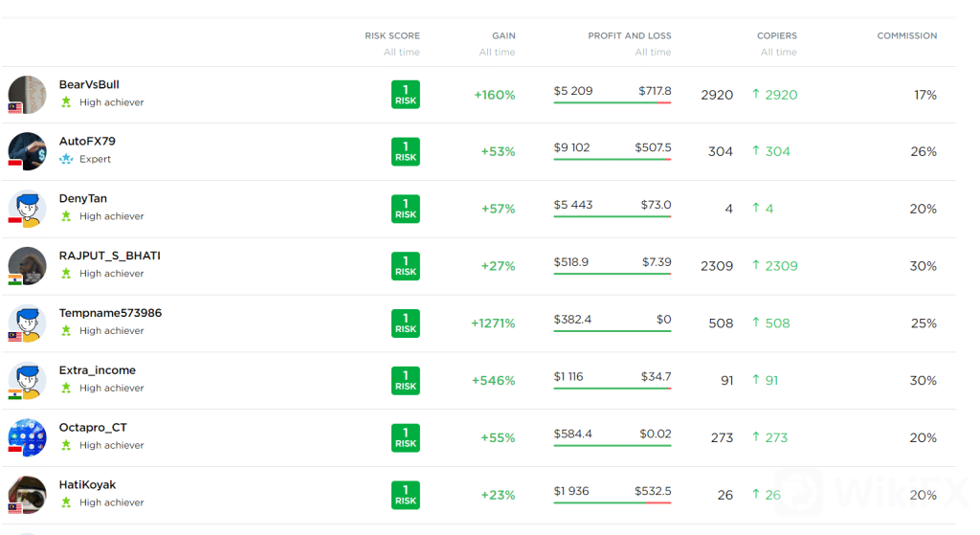The width and height of the screenshot is (980, 535).
Task: Click Octapro_CT's avatar icon
Action: pos(27,437)
